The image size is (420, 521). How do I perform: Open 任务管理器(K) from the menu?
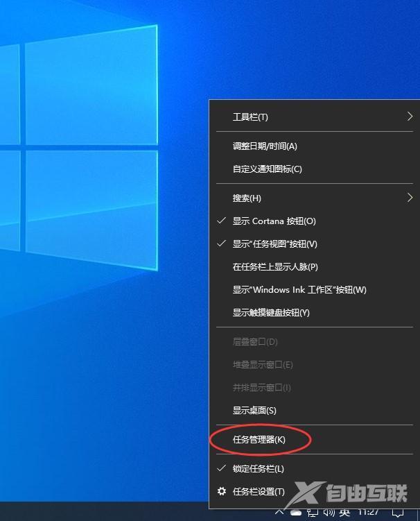click(x=315, y=440)
